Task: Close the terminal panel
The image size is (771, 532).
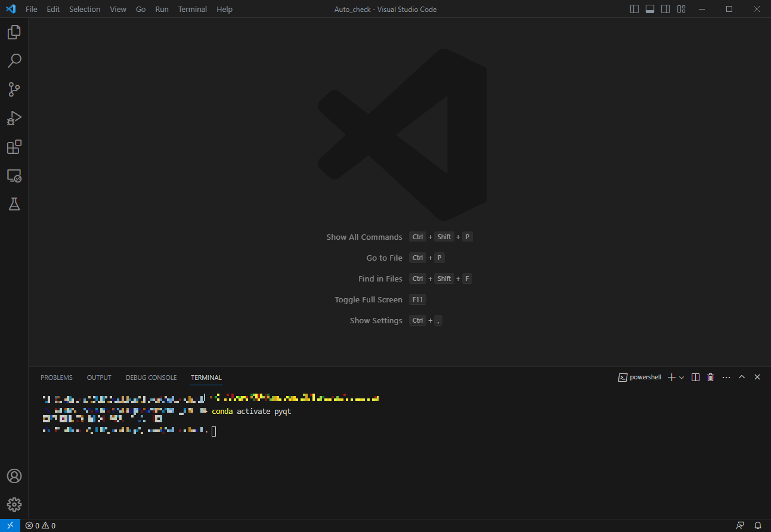Action: [x=757, y=377]
